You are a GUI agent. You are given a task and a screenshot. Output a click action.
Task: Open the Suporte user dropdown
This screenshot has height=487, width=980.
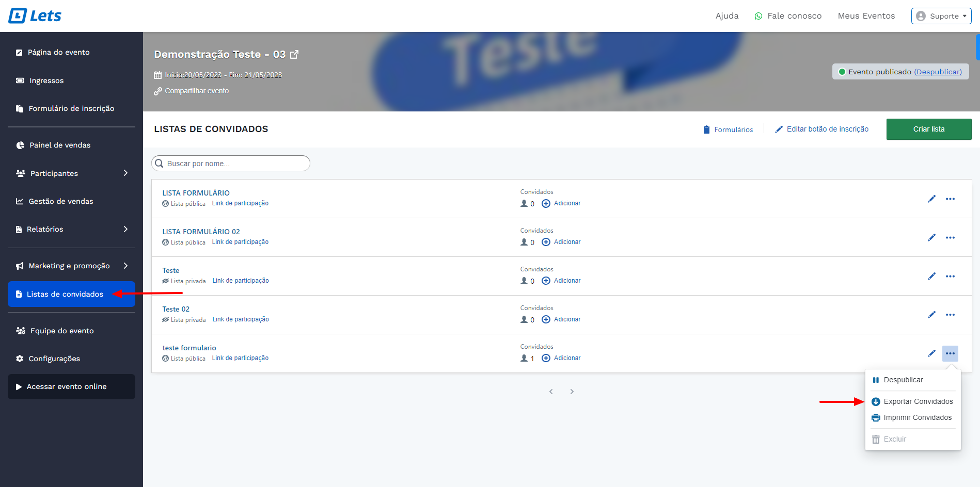[941, 16]
